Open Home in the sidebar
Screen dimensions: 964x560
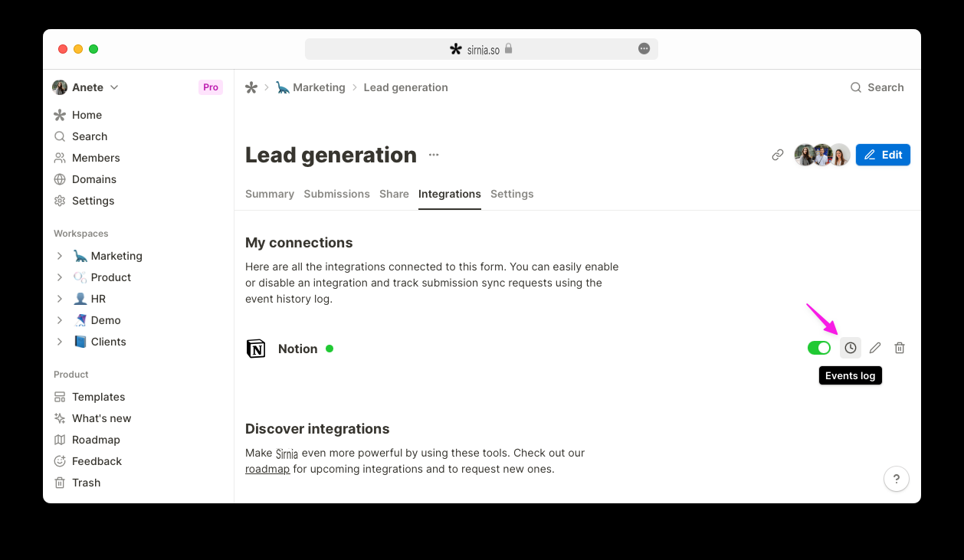87,115
